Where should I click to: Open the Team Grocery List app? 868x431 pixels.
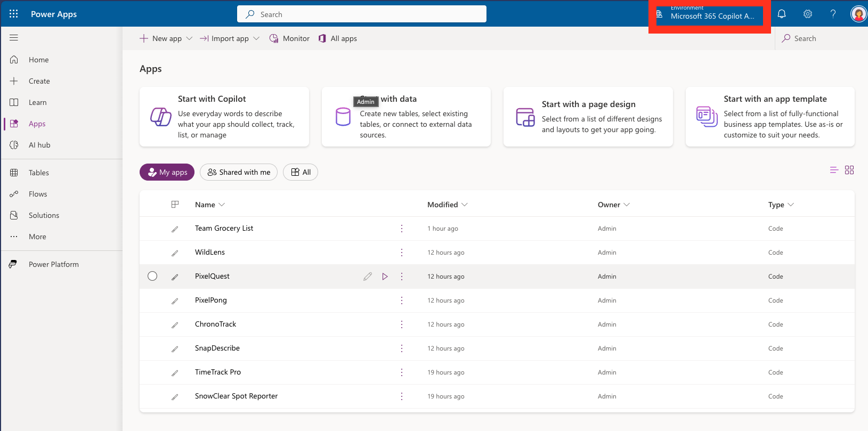pyautogui.click(x=224, y=228)
